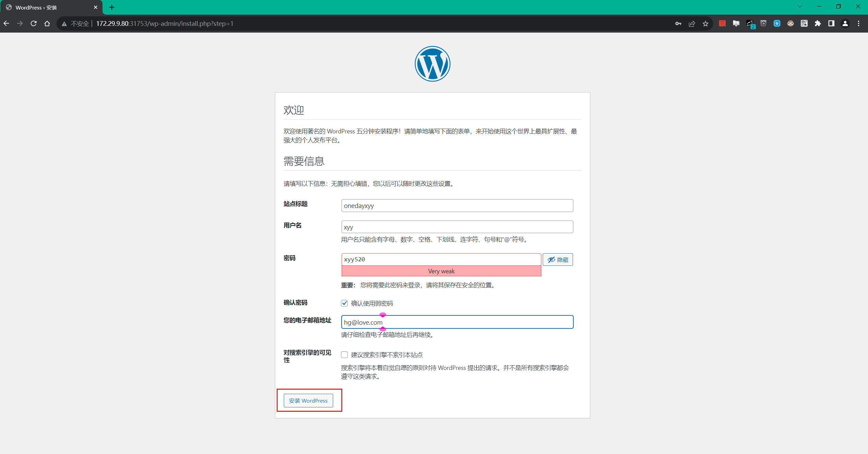
Task: Click the 站点标题 label
Action: point(295,204)
